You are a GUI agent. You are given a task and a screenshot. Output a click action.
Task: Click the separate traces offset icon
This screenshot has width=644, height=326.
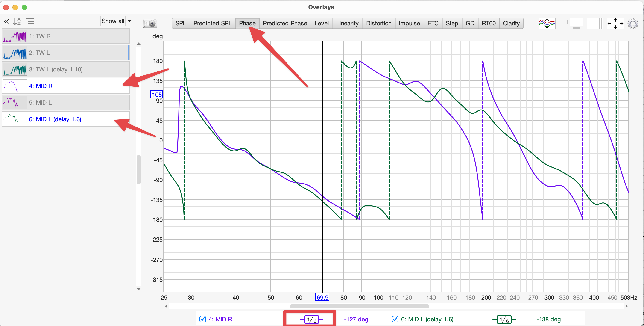[547, 23]
